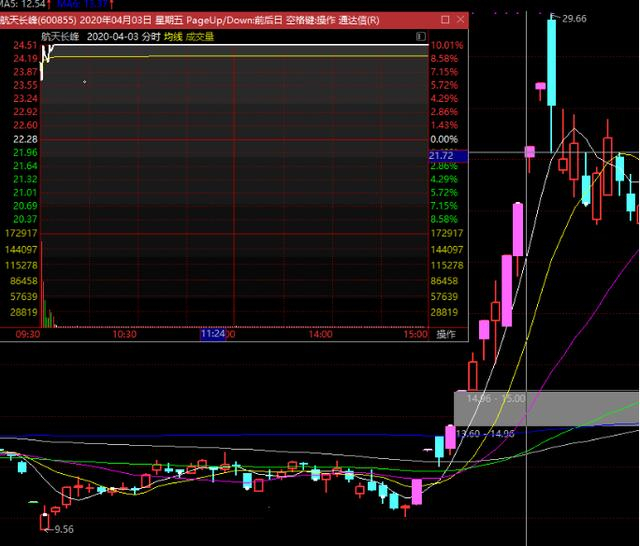This screenshot has height=546, width=640.
Task: Click the 分时 label in the chart header
Action: tap(151, 37)
